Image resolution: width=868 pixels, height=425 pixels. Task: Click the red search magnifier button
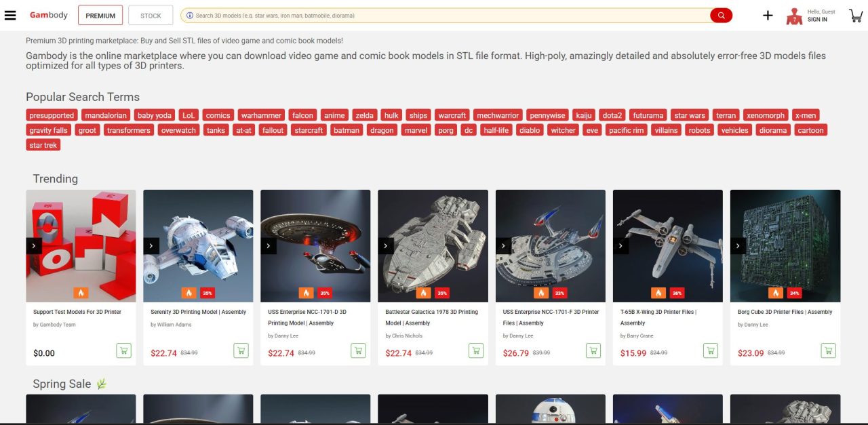pyautogui.click(x=721, y=15)
